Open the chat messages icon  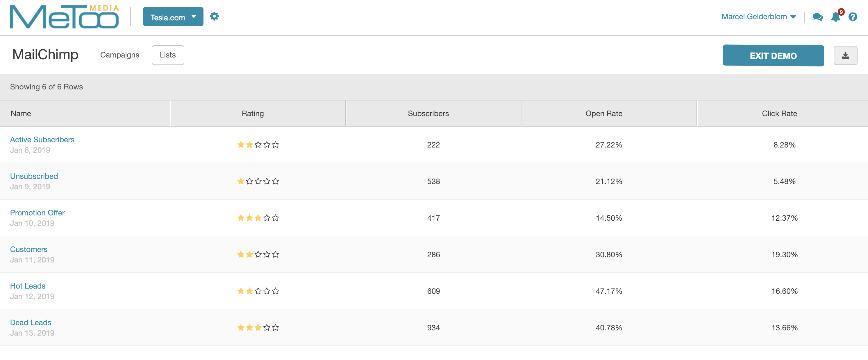click(817, 17)
